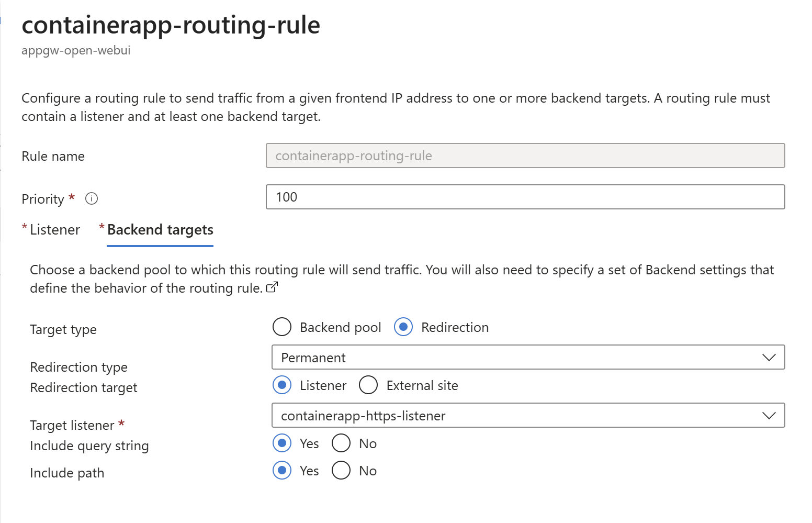The image size is (812, 523).
Task: Click the Priority info icon
Action: point(92,199)
